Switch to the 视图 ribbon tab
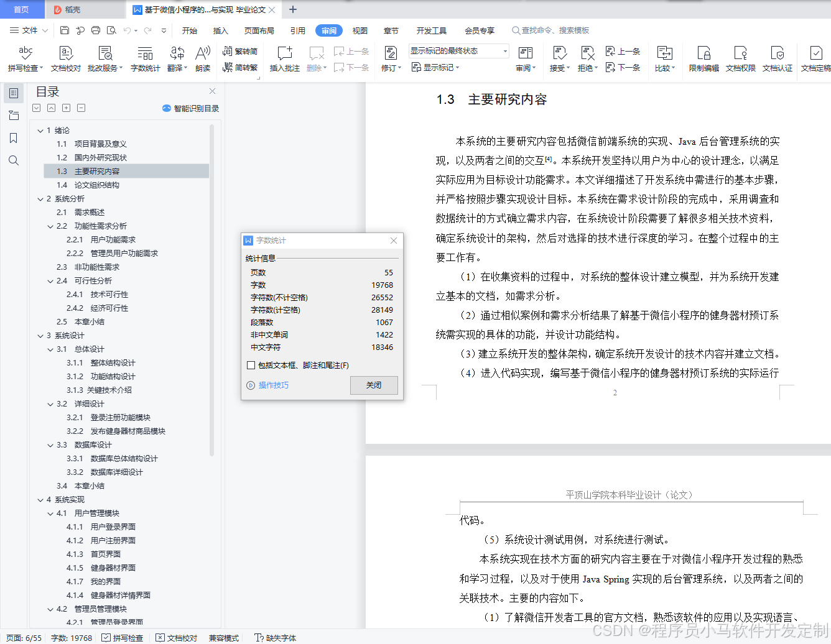 coord(358,30)
